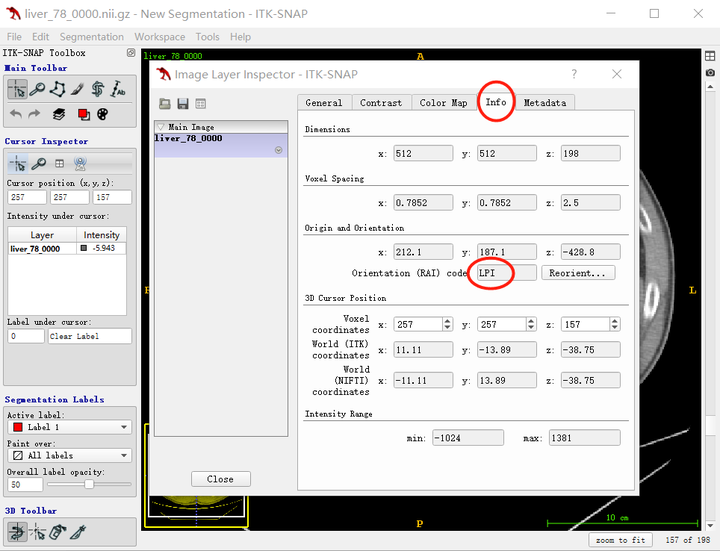This screenshot has width=720, height=551.
Task: Click the Close button in inspector
Action: [220, 479]
